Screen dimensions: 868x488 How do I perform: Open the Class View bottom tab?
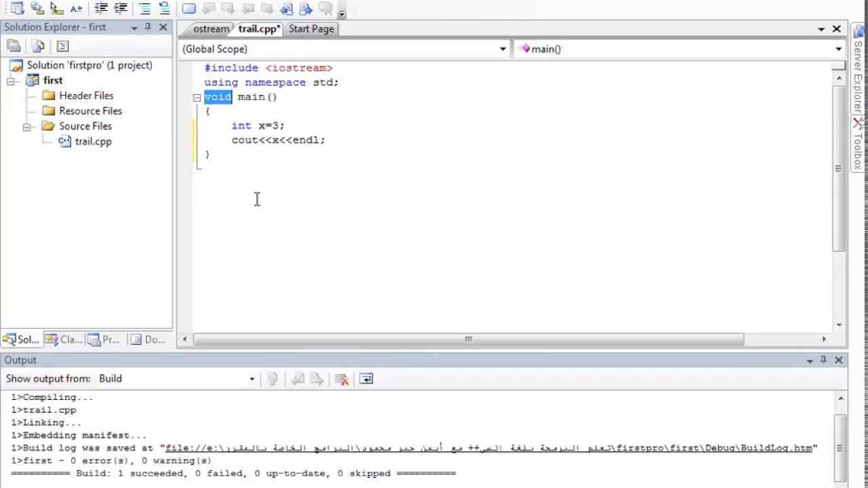click(x=63, y=340)
